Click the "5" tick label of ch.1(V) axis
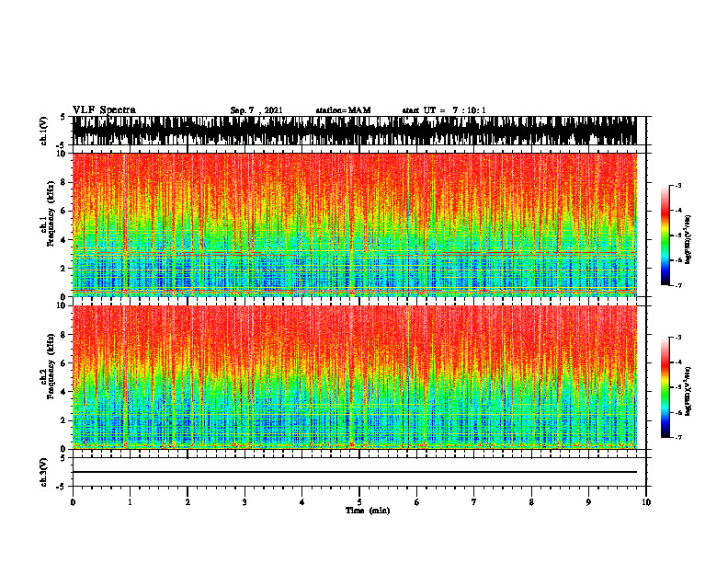Viewport: 728px width, 563px height. point(63,118)
